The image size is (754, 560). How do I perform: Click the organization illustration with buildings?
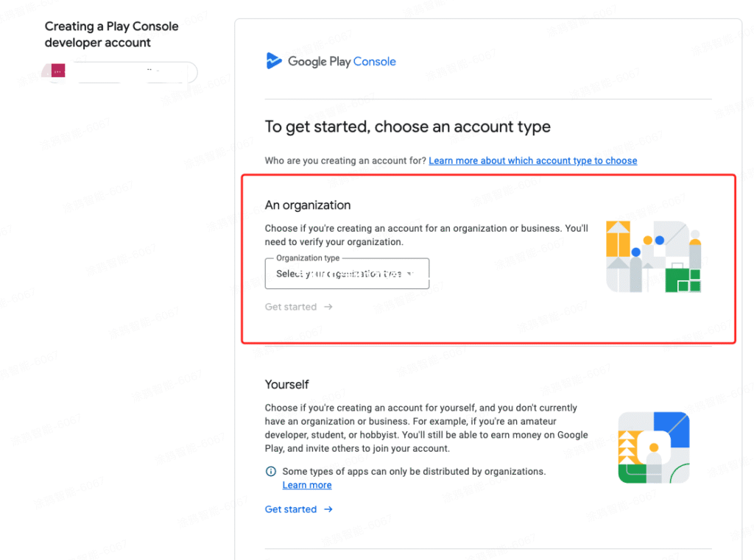click(x=653, y=256)
